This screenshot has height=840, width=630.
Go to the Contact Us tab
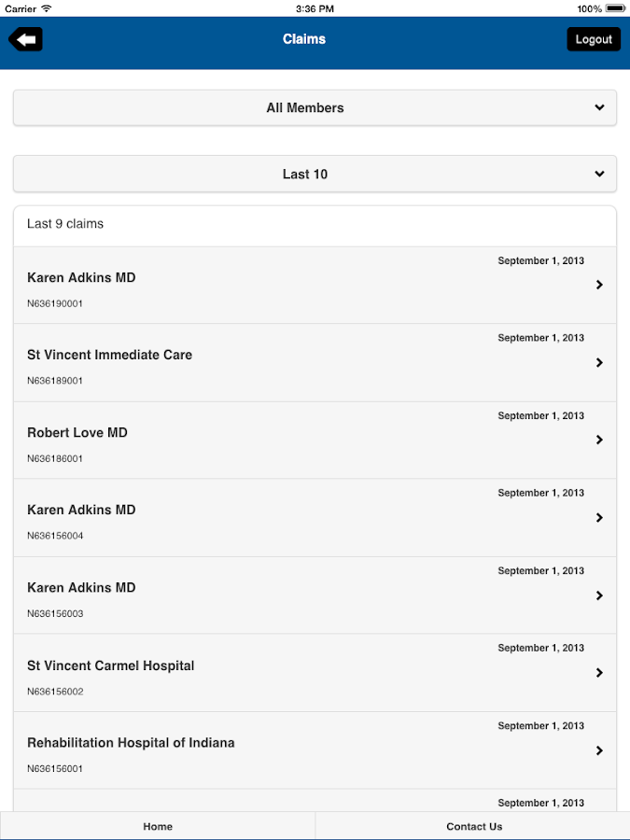473,826
